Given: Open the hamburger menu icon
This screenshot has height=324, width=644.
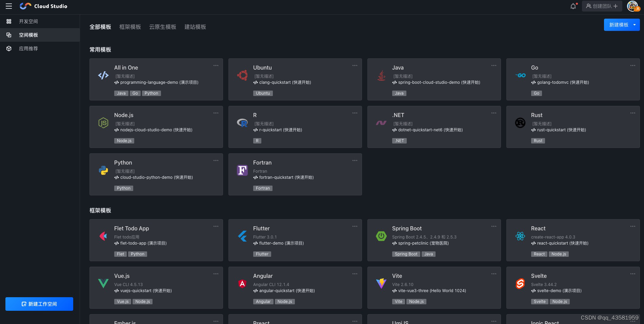Looking at the screenshot, I should (x=9, y=6).
